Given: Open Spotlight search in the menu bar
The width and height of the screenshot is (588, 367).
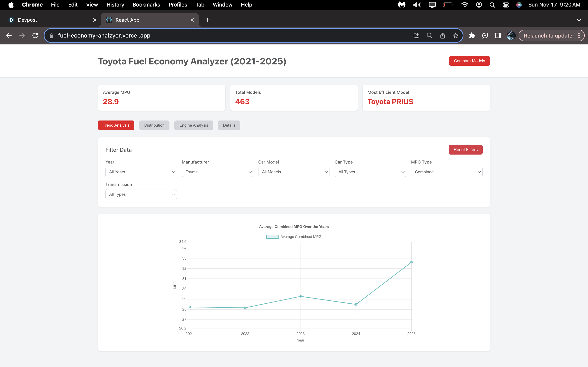Looking at the screenshot, I should pyautogui.click(x=492, y=5).
